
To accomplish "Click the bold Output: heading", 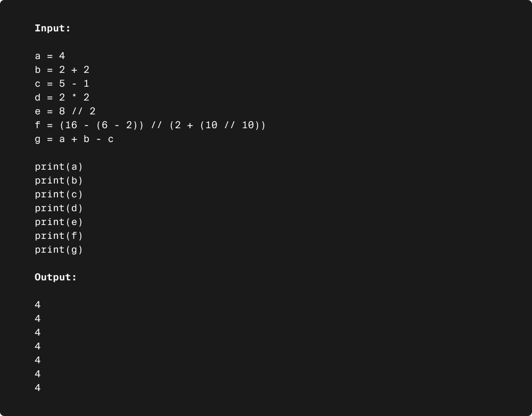I will pos(56,277).
